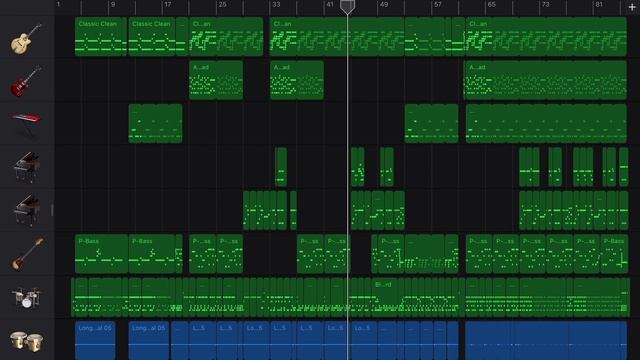
Task: Jump to bar 17 on the ruler
Action: click(168, 4)
